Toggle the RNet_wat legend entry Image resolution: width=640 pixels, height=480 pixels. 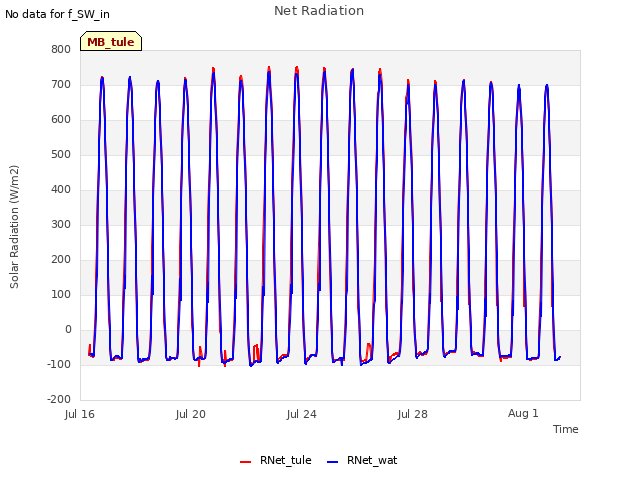[362, 460]
